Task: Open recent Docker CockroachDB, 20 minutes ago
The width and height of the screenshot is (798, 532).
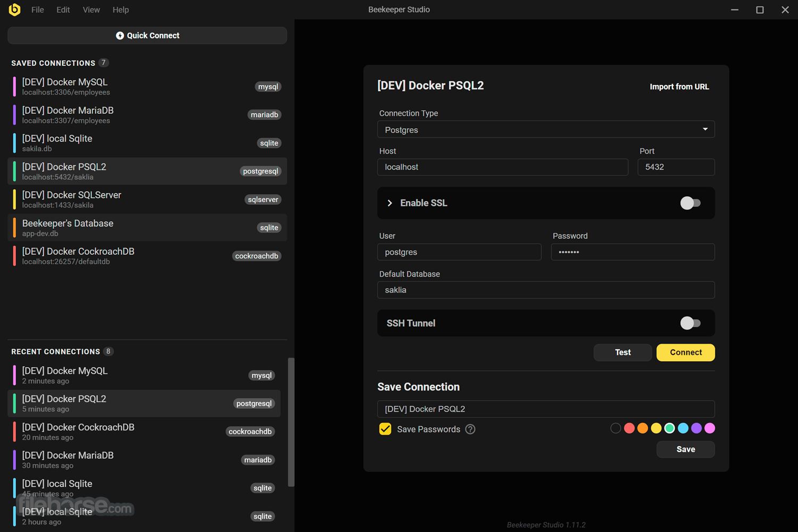Action: pos(144,432)
